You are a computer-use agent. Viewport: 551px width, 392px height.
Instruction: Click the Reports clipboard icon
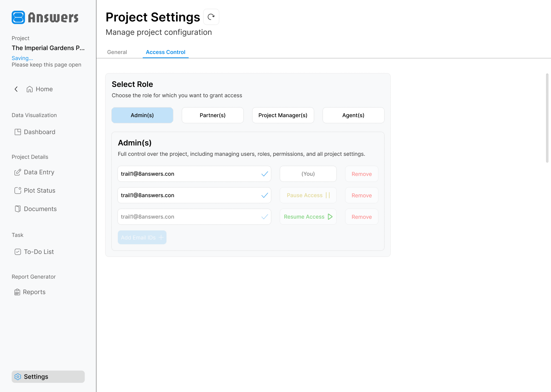click(17, 292)
